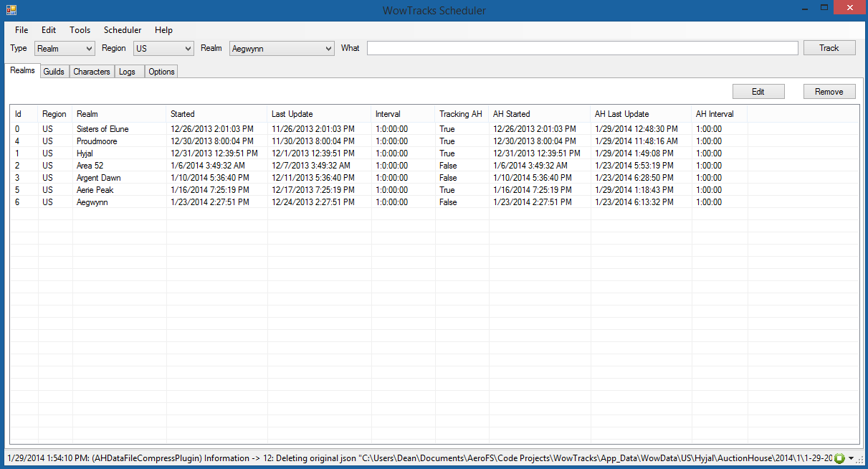868x469 pixels.
Task: Sort by the Region column header in table
Action: (55, 114)
